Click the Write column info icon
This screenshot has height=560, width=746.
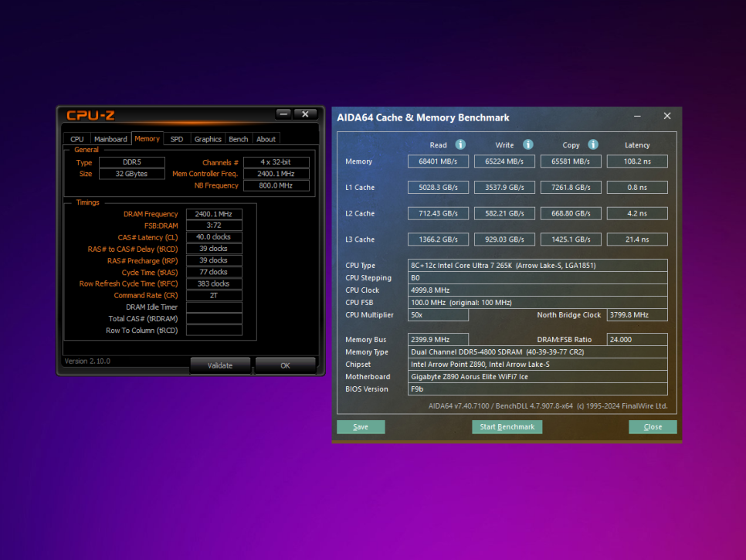coord(527,144)
